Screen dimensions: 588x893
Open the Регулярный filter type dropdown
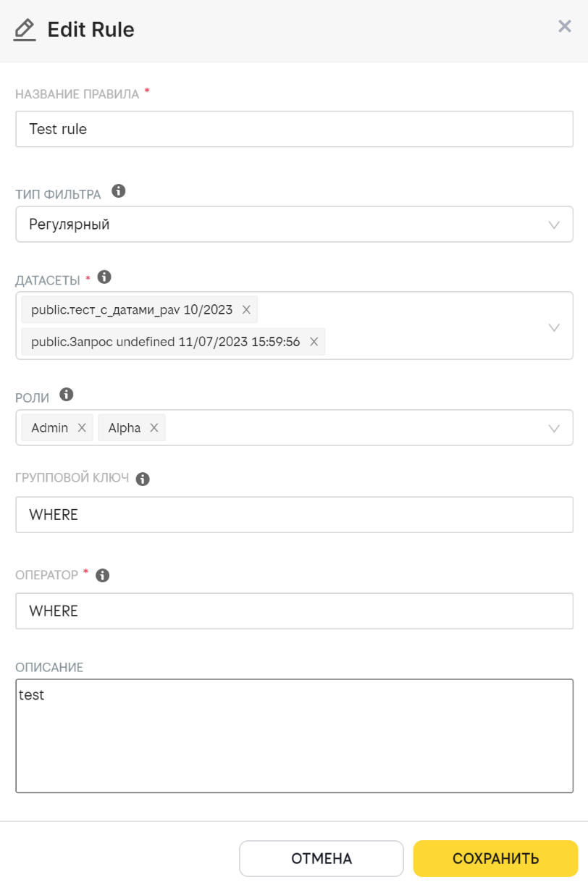coord(294,225)
